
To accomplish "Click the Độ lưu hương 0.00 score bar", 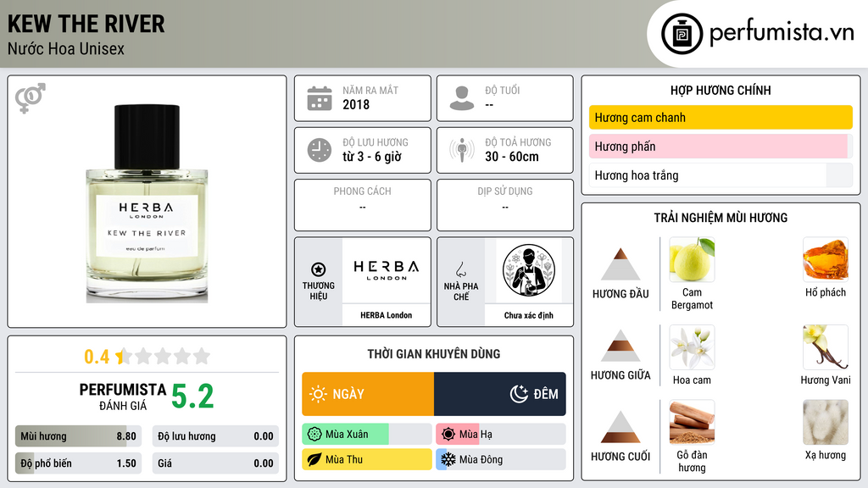I will tap(215, 436).
